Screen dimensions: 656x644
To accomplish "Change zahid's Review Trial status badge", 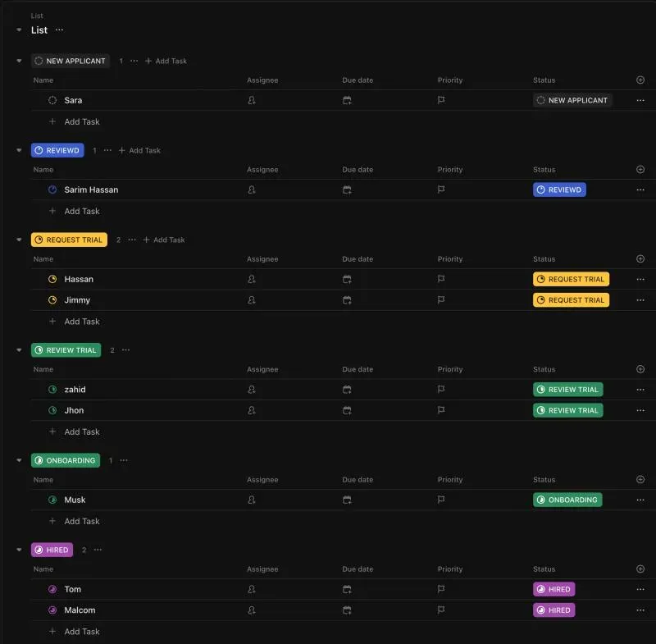I will pyautogui.click(x=567, y=390).
